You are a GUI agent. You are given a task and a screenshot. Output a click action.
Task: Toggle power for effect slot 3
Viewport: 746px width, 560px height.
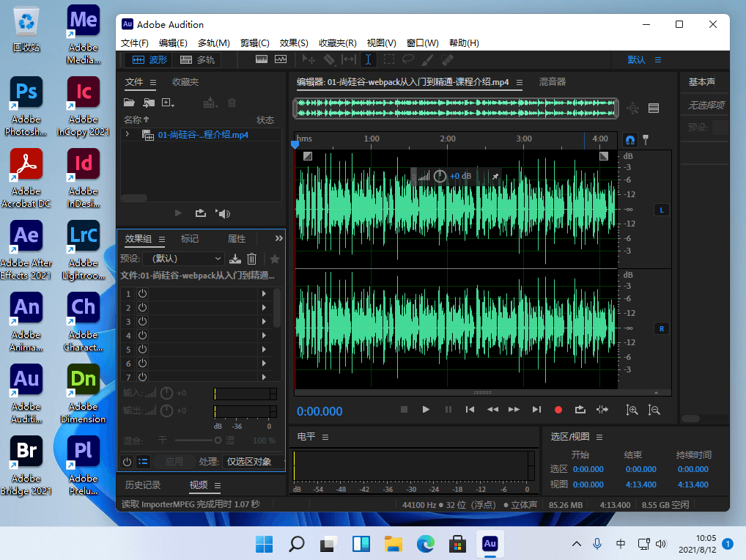[142, 321]
